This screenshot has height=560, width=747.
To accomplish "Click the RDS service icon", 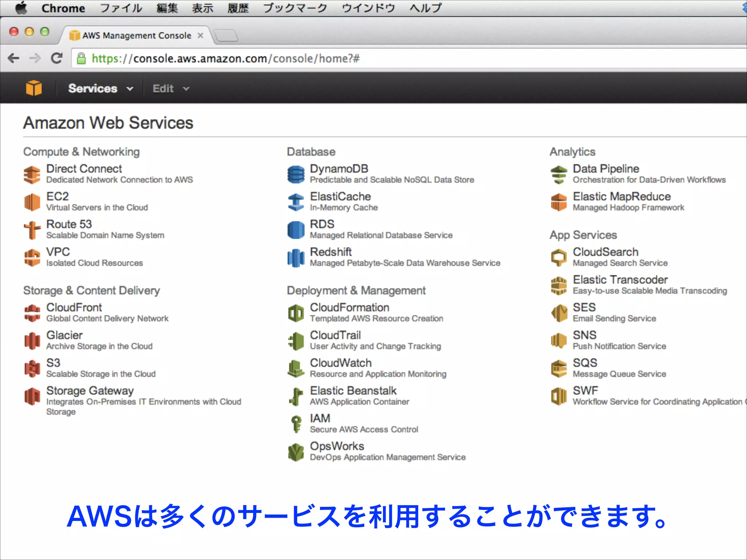I will point(296,230).
